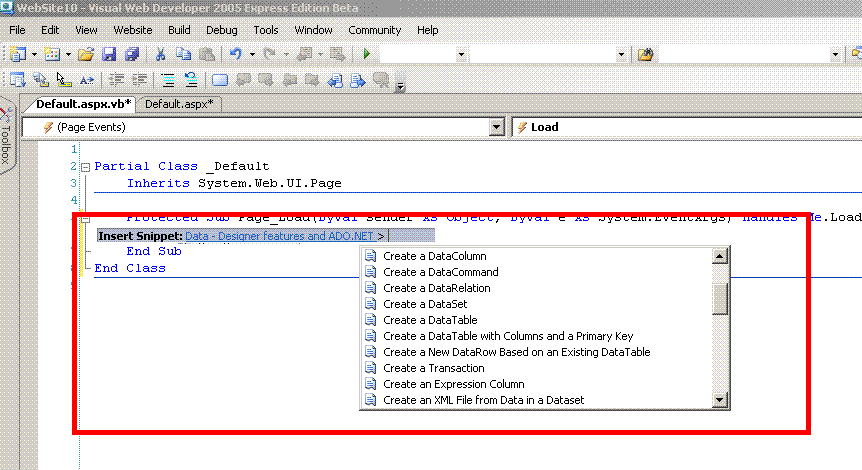Select Create a DataColumn snippet
The width and height of the screenshot is (862, 470).
click(434, 256)
